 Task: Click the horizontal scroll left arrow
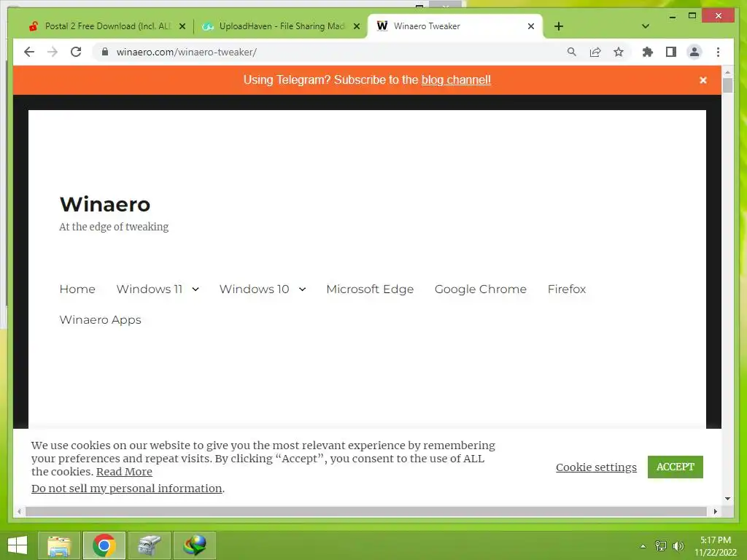(x=19, y=511)
